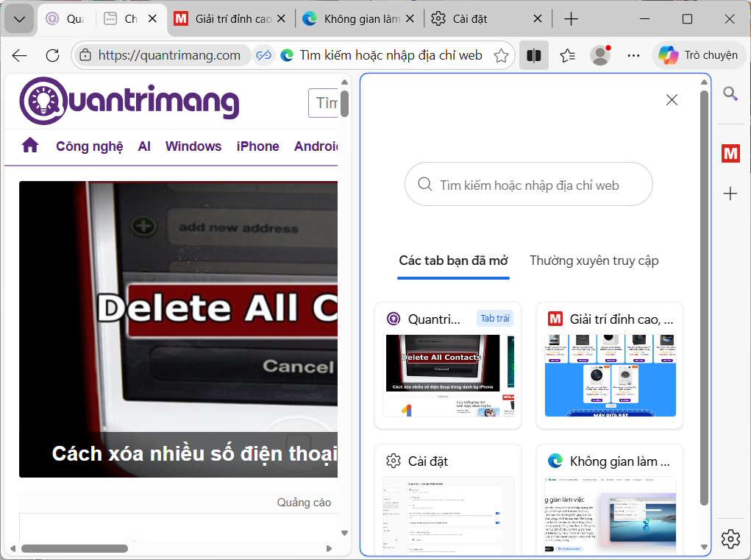Click the Tab trái badge
Screen dimensions: 751x560
click(495, 319)
